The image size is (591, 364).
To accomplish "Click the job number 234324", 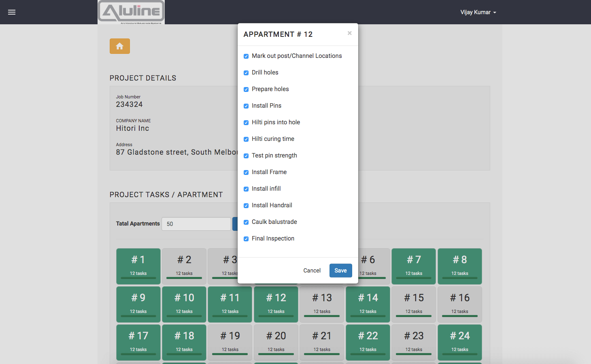I will [x=129, y=104].
